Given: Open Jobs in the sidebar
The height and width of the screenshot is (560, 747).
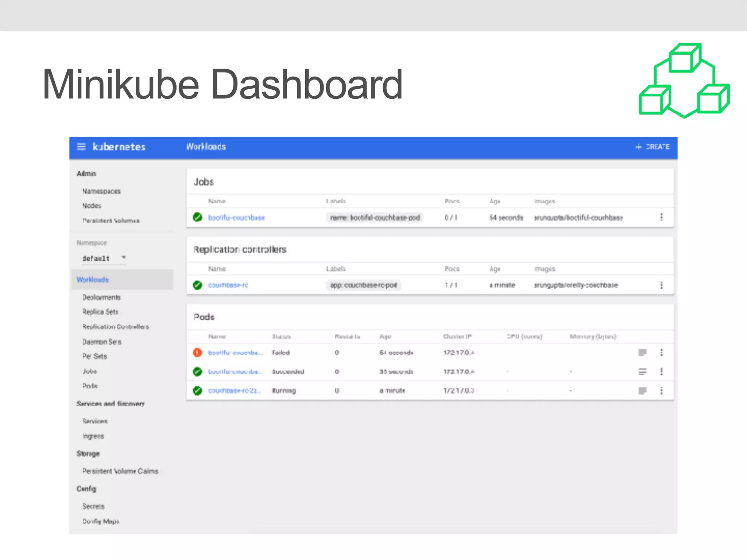Looking at the screenshot, I should point(90,371).
